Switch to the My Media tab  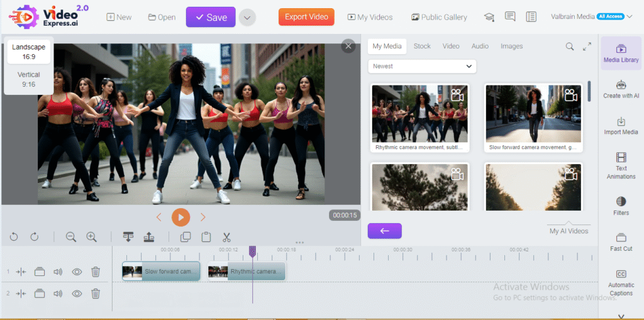coord(387,47)
